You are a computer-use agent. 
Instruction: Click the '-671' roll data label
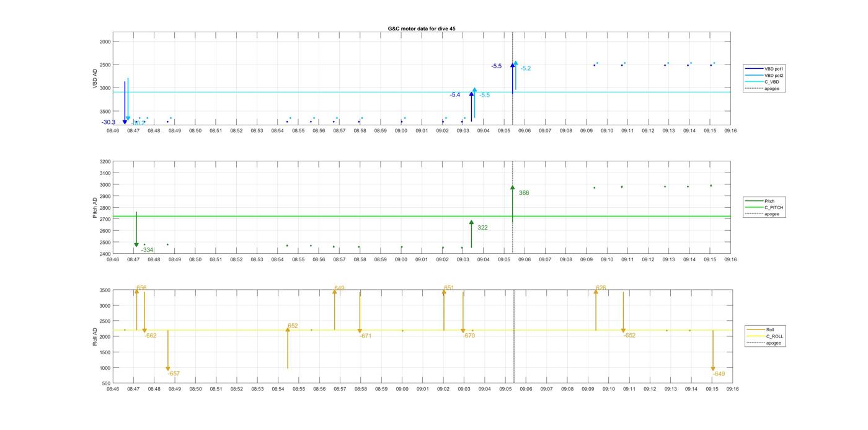point(365,336)
